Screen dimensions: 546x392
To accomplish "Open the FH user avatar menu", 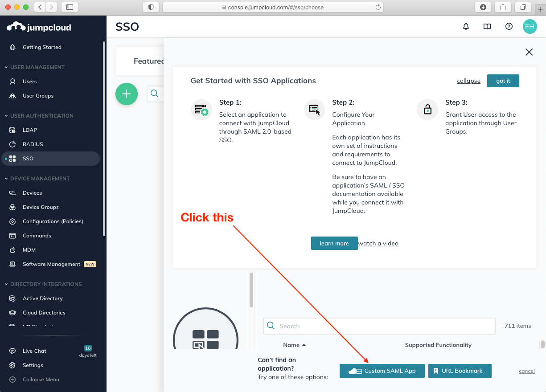I will click(x=530, y=27).
